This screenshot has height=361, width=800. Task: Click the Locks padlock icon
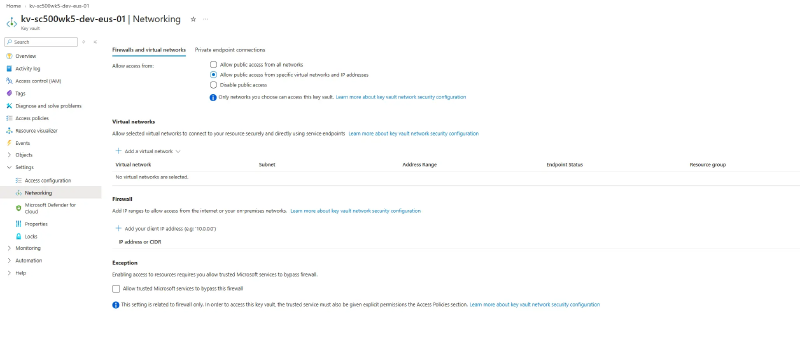19,237
